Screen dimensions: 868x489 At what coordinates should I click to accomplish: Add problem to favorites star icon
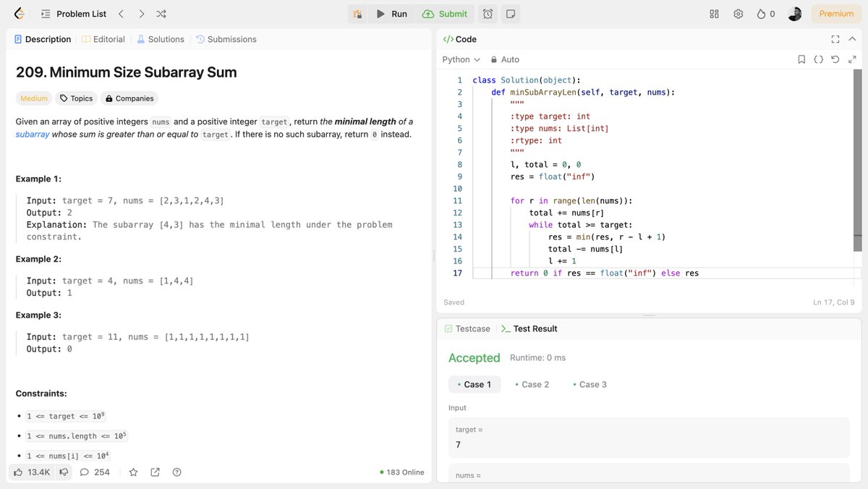click(x=133, y=472)
